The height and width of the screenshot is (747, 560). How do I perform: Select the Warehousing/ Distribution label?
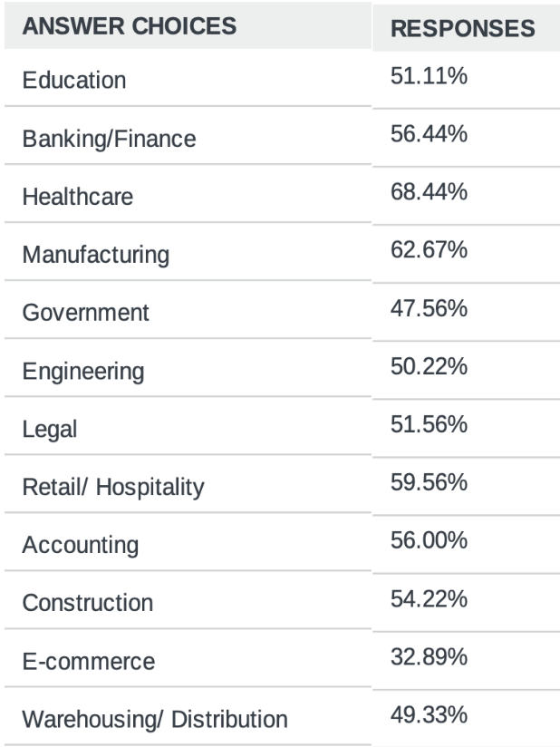(x=154, y=719)
